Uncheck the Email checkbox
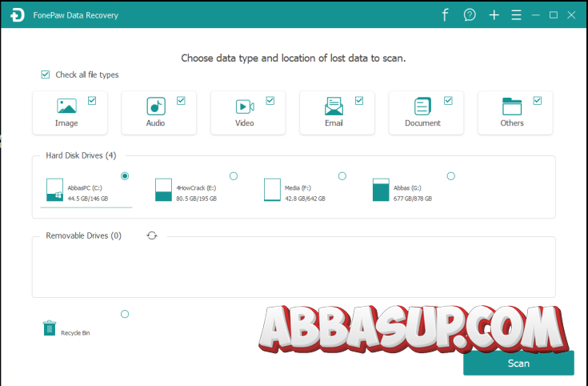The width and height of the screenshot is (588, 386). (359, 101)
